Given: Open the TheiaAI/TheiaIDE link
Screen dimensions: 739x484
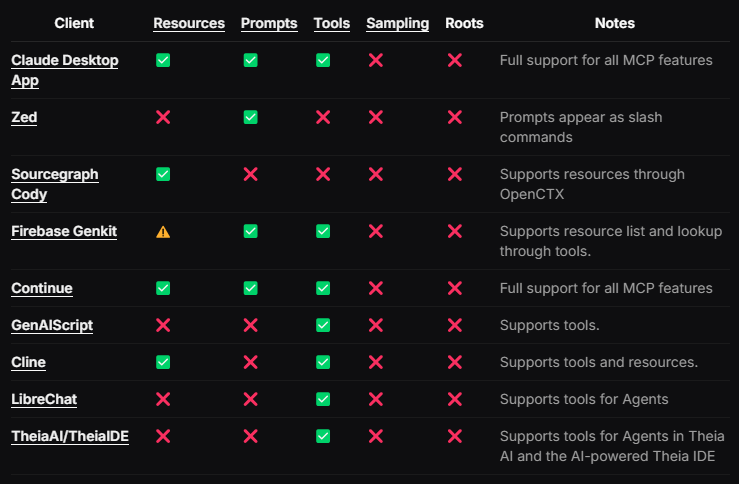Looking at the screenshot, I should (x=70, y=436).
